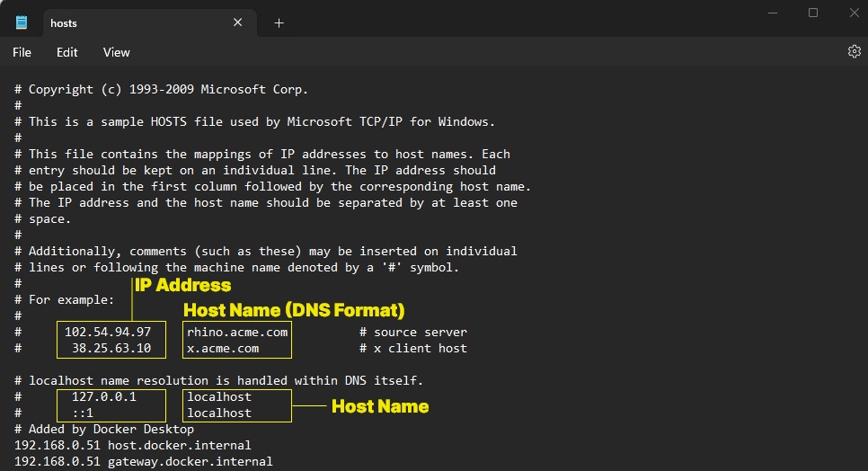Image resolution: width=868 pixels, height=471 pixels.
Task: Close the hosts tab
Action: [237, 22]
